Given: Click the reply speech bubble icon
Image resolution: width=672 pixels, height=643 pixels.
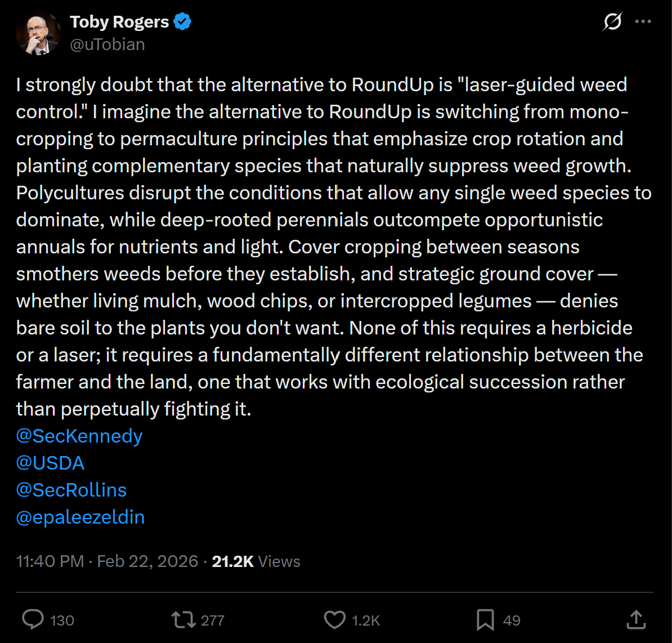Looking at the screenshot, I should click(x=33, y=620).
